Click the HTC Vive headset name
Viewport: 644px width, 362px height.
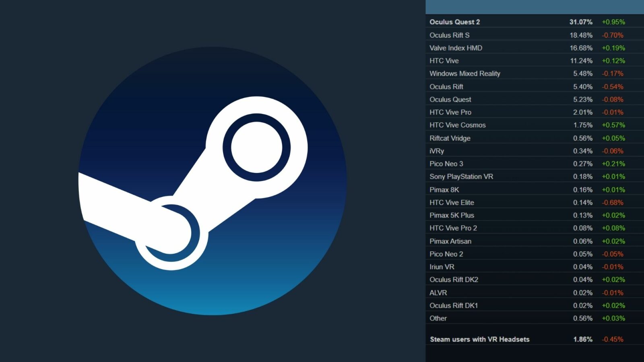[444, 61]
